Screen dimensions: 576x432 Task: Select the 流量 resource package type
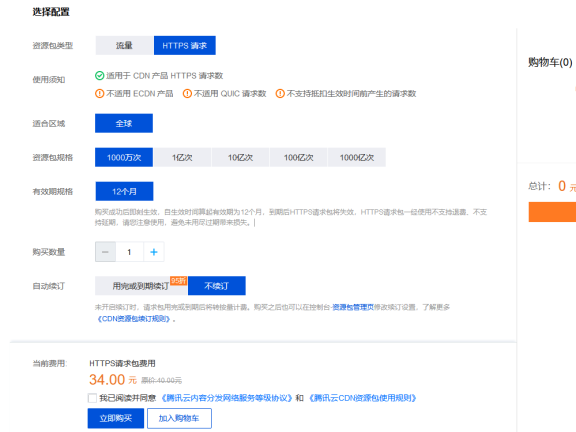[124, 46]
